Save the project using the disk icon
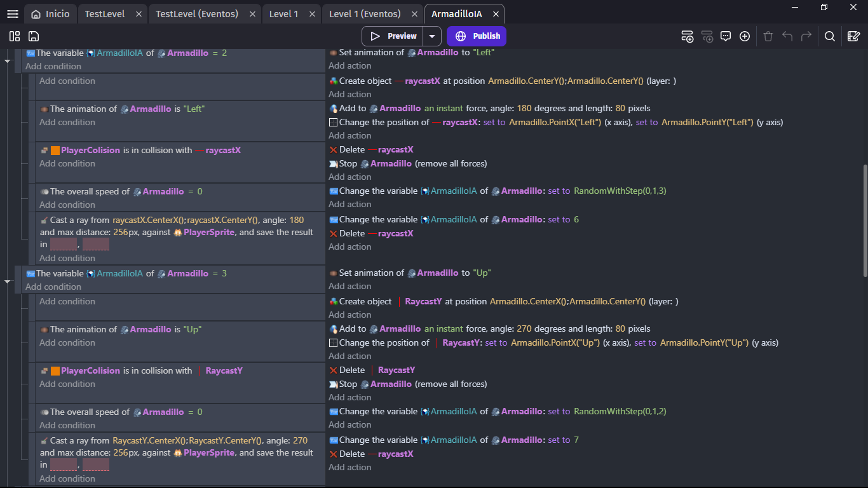Image resolution: width=868 pixels, height=488 pixels. (x=34, y=36)
